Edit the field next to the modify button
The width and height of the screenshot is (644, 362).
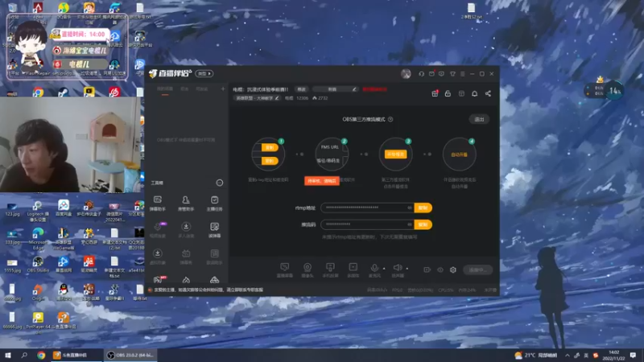[x=335, y=89]
